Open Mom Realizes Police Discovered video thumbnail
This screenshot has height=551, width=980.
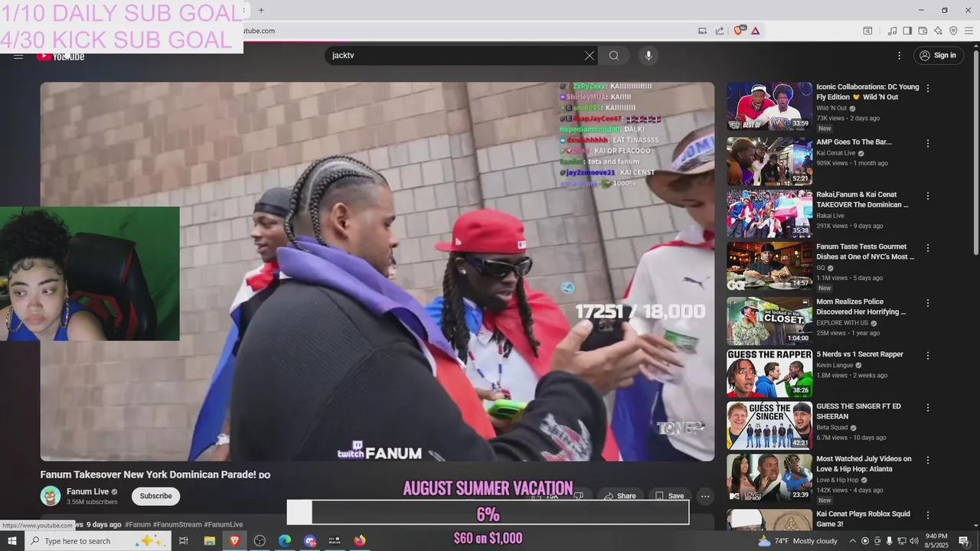coord(769,321)
